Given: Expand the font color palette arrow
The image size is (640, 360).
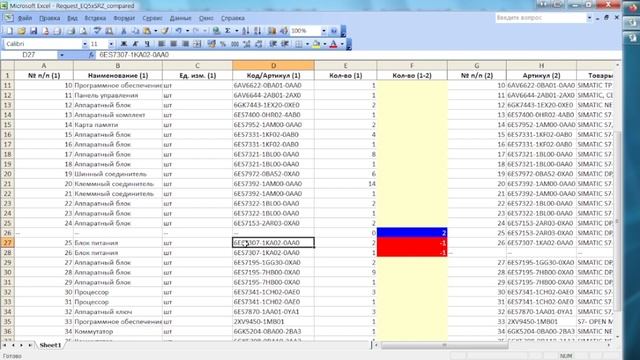Looking at the screenshot, I should point(342,44).
